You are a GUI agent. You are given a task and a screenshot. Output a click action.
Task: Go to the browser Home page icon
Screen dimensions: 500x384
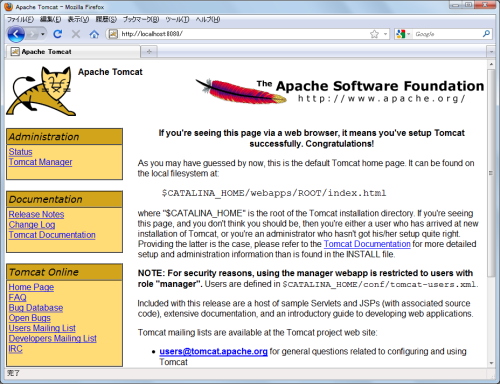94,34
